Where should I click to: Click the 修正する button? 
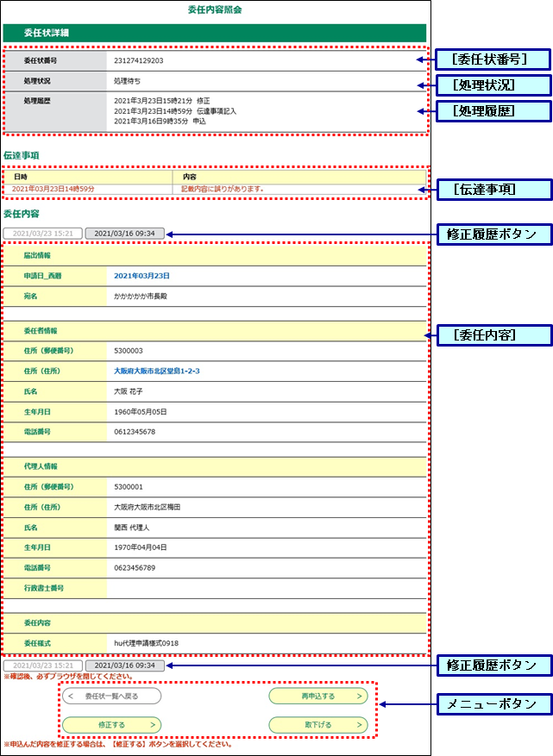point(111,725)
